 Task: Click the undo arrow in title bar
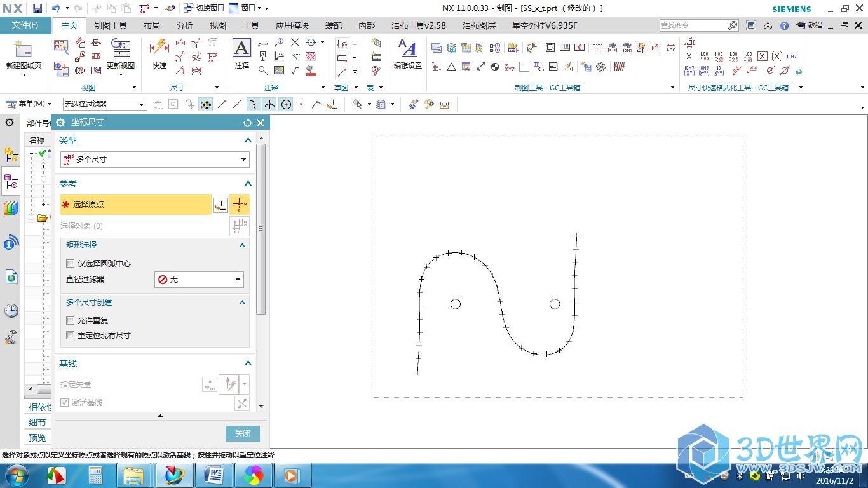click(x=56, y=8)
